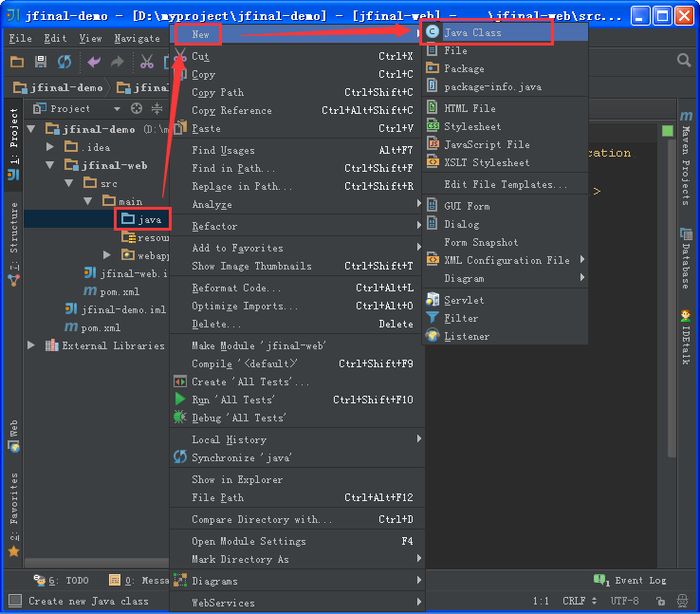Open the Maven Projects side tab
The height and width of the screenshot is (614, 700).
(x=686, y=159)
